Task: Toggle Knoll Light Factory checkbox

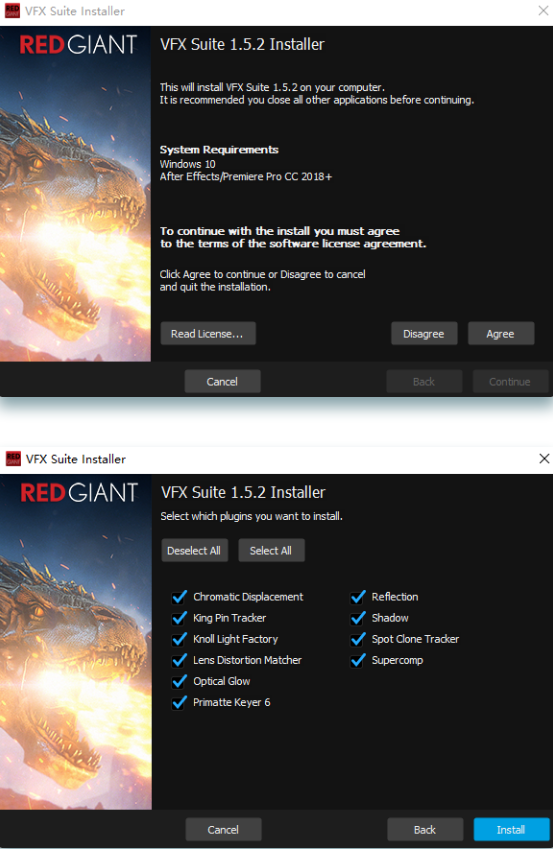Action: pyautogui.click(x=179, y=639)
